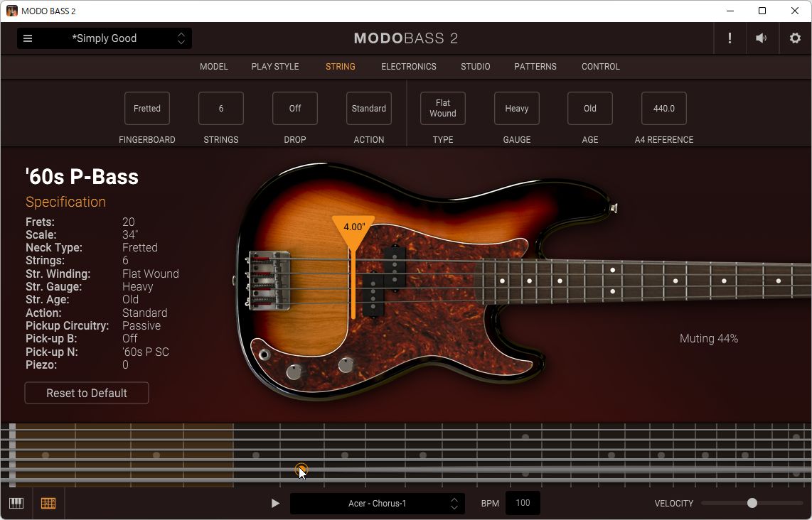Click the velocity slider handle

(x=752, y=503)
